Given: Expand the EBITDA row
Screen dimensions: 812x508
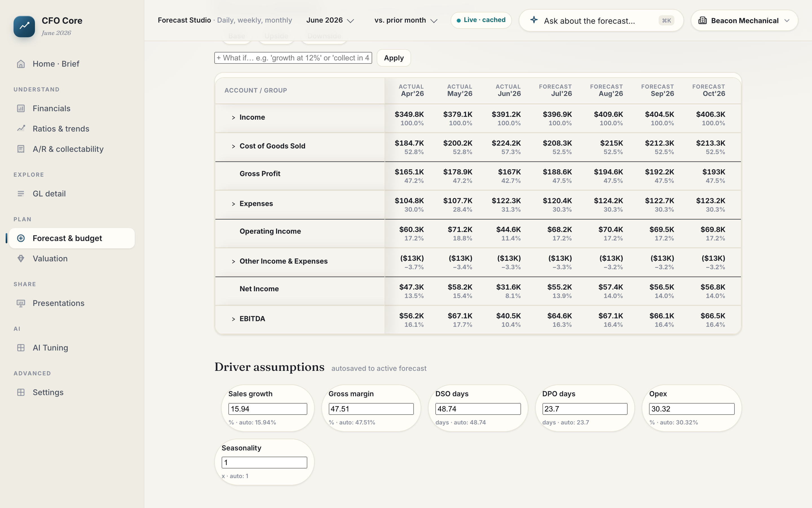Looking at the screenshot, I should coord(233,319).
